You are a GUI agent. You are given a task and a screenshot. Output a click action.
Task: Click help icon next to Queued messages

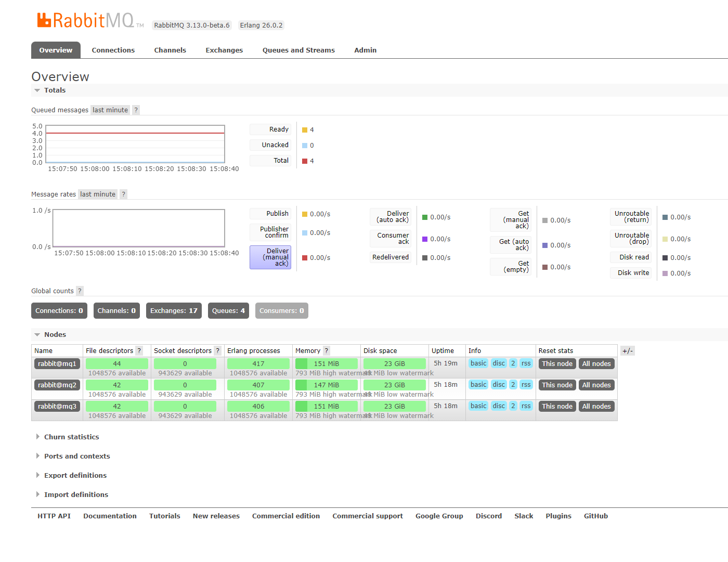(x=136, y=110)
